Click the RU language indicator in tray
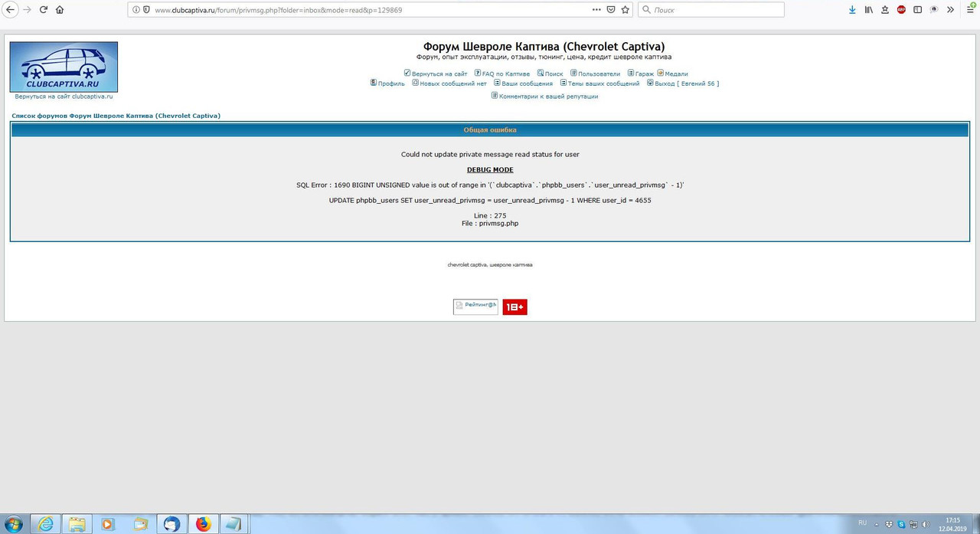 point(863,523)
